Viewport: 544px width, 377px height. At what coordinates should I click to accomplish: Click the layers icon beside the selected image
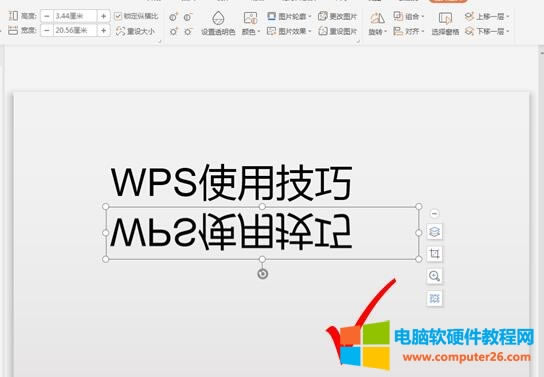pyautogui.click(x=434, y=231)
